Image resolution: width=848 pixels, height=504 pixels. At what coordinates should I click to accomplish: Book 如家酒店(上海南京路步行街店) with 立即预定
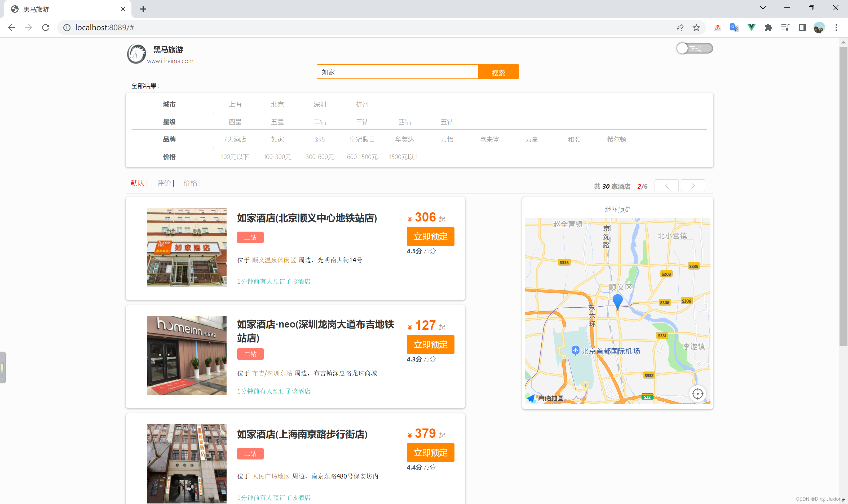[430, 453]
